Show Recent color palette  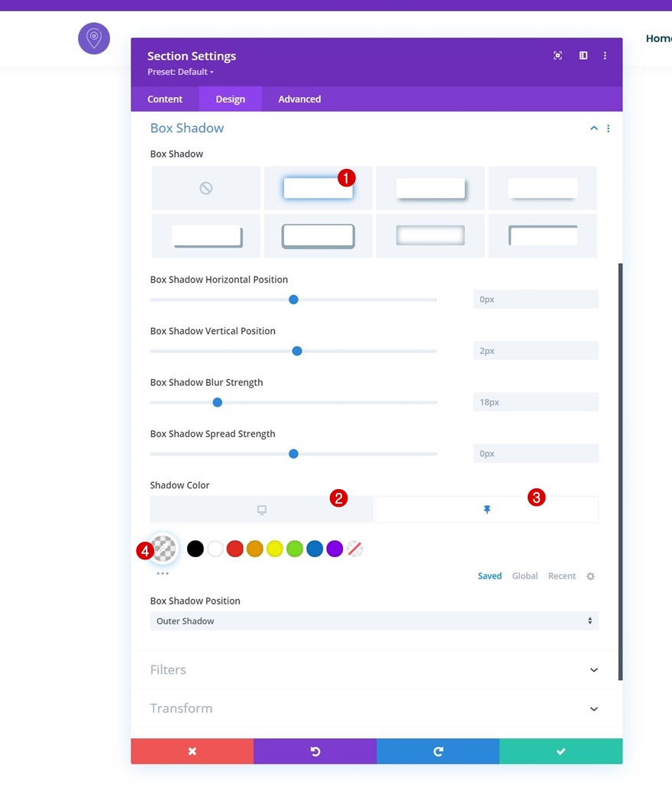click(562, 575)
